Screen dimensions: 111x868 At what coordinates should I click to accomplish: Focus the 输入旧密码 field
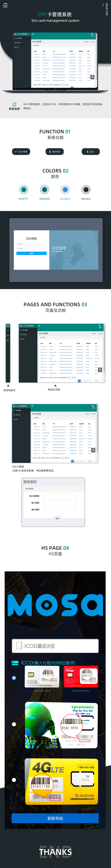click(x=60, y=496)
